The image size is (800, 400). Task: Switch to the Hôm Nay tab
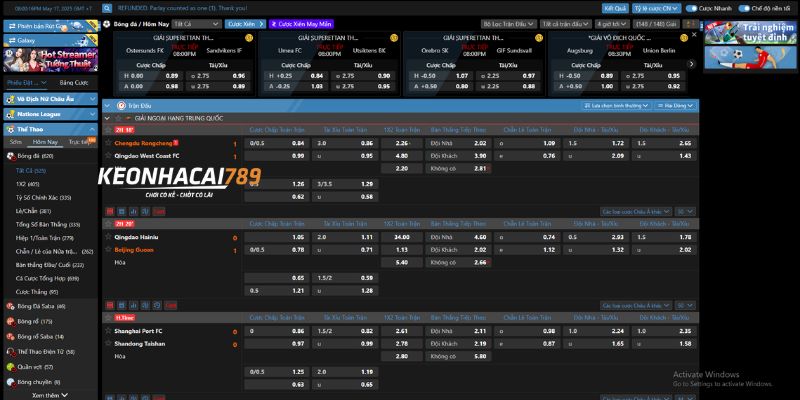45,142
